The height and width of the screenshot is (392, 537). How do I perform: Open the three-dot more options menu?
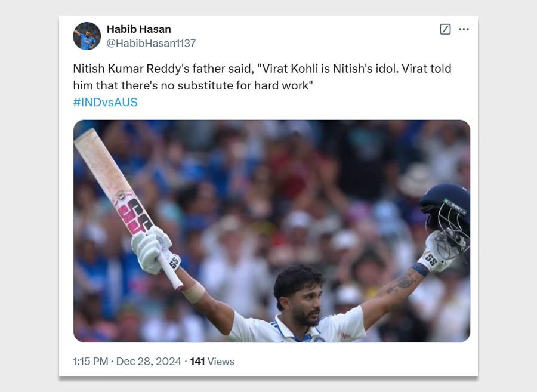[x=464, y=29]
